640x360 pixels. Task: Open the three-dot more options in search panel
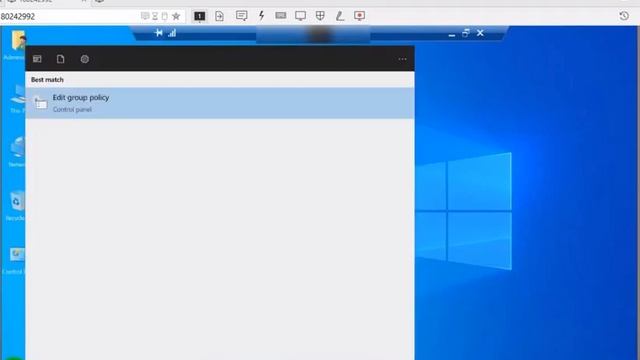[x=402, y=59]
